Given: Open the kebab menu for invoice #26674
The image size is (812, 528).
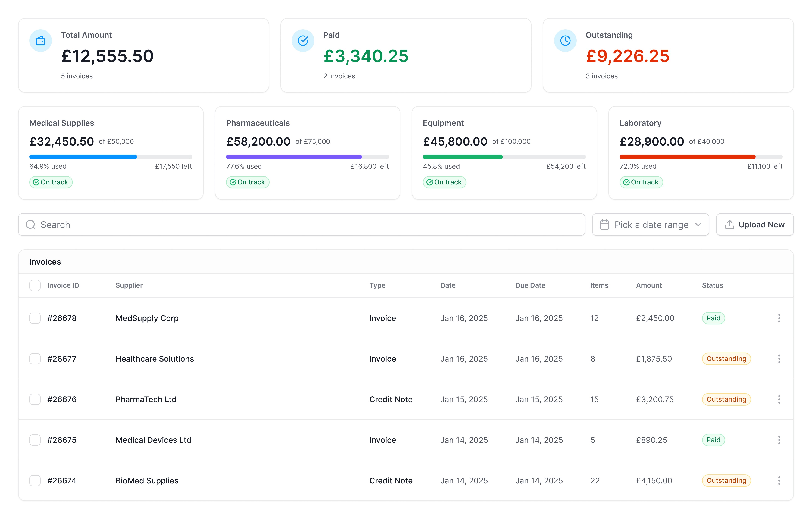Looking at the screenshot, I should (x=779, y=481).
